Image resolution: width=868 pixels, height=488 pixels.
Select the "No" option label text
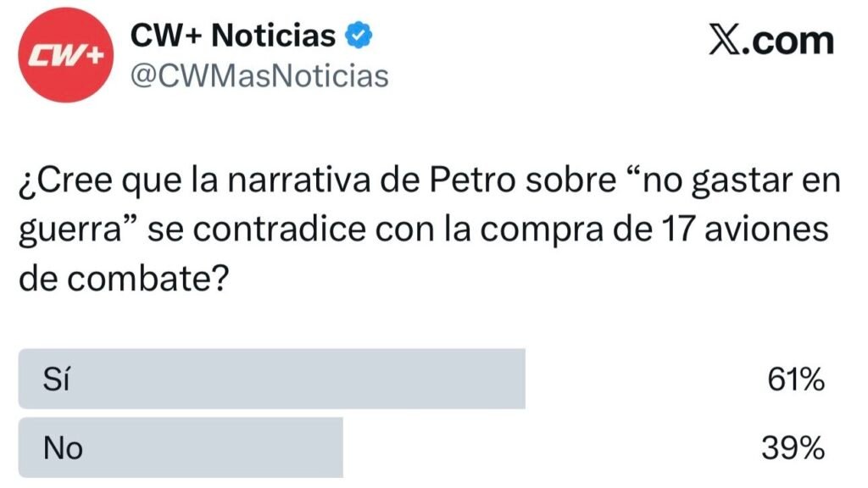(x=63, y=446)
